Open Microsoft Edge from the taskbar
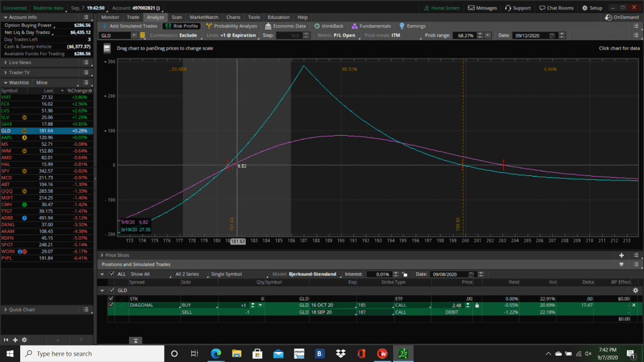 click(x=214, y=353)
